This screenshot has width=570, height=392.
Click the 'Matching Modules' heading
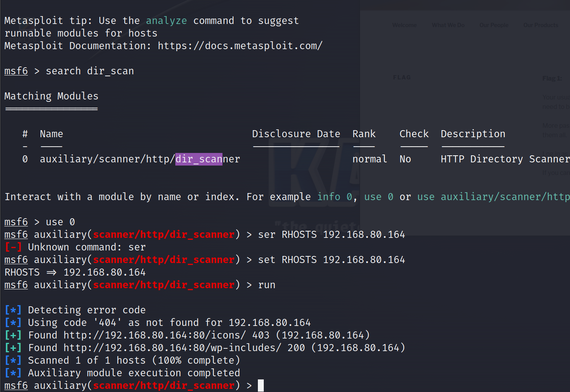tap(51, 96)
